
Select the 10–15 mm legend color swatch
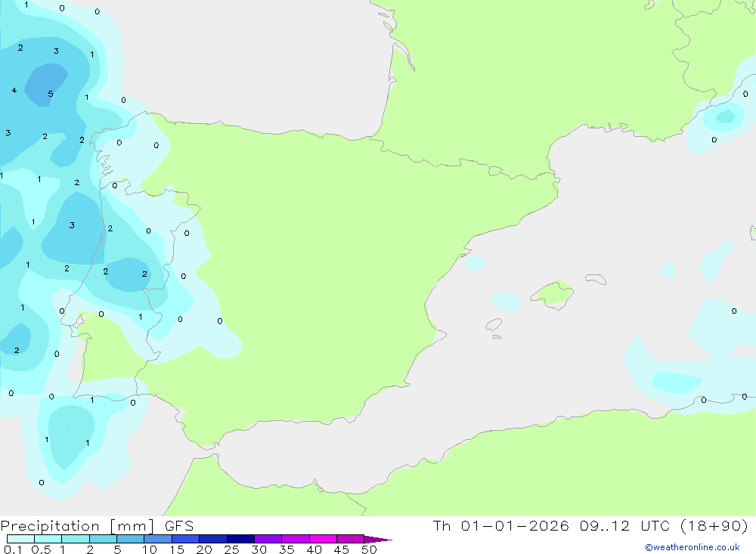pyautogui.click(x=158, y=539)
